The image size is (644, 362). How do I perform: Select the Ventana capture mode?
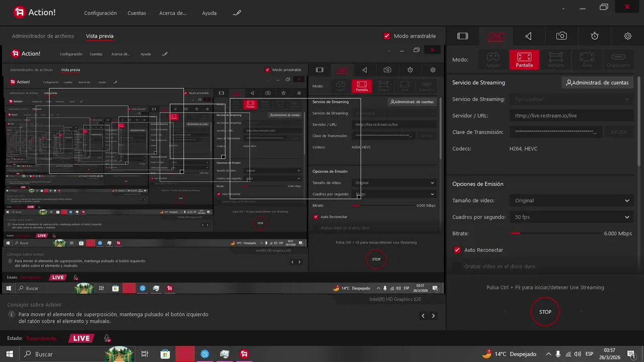[555, 60]
